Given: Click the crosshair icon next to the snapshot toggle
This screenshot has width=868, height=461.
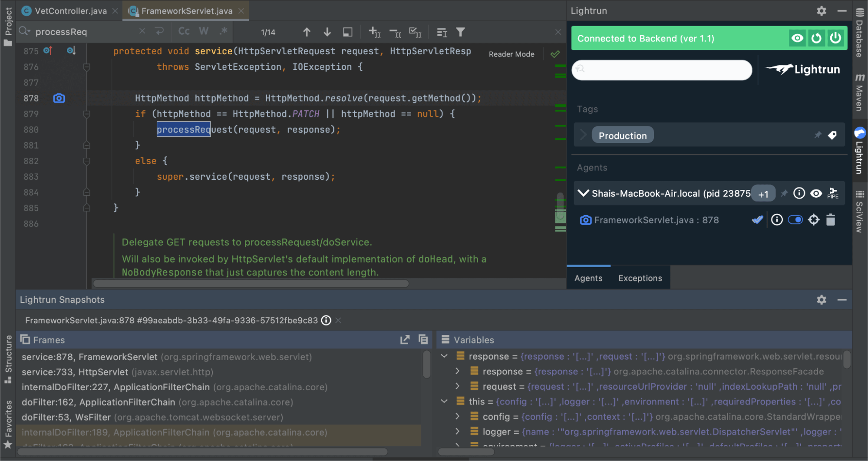Looking at the screenshot, I should click(x=814, y=220).
